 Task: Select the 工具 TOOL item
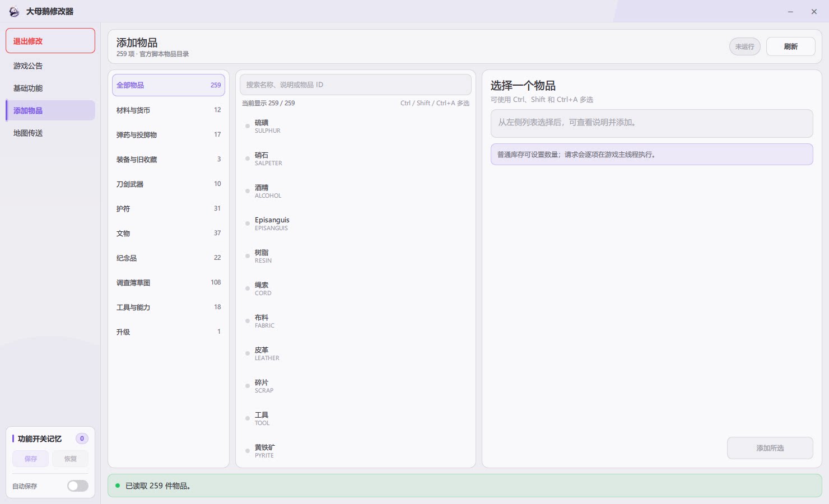(356, 418)
